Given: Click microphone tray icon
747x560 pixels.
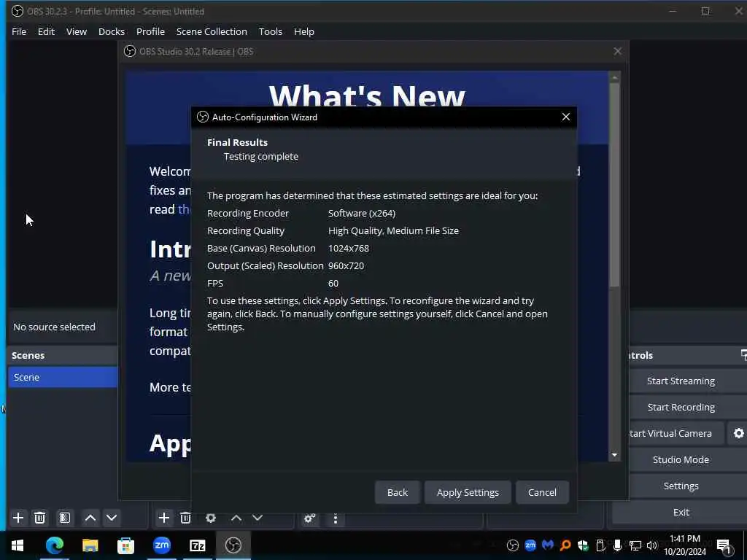Looking at the screenshot, I should click(x=617, y=545).
